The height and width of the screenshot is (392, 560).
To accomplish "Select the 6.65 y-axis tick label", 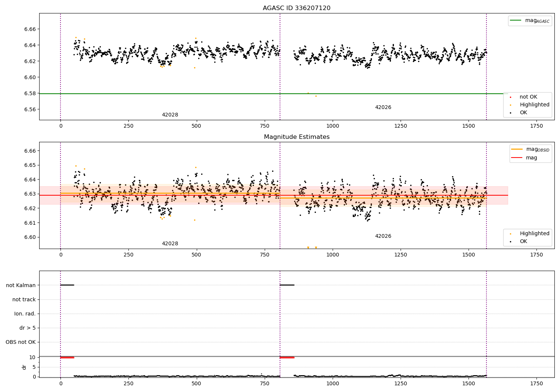I will pos(30,165).
